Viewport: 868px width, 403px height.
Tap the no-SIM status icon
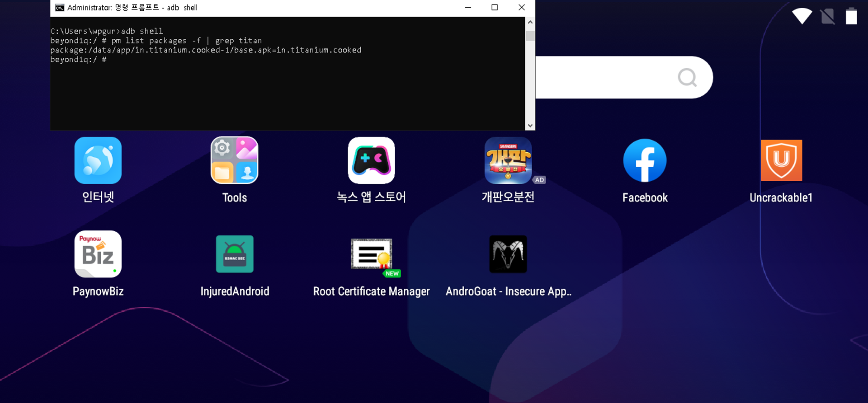827,17
